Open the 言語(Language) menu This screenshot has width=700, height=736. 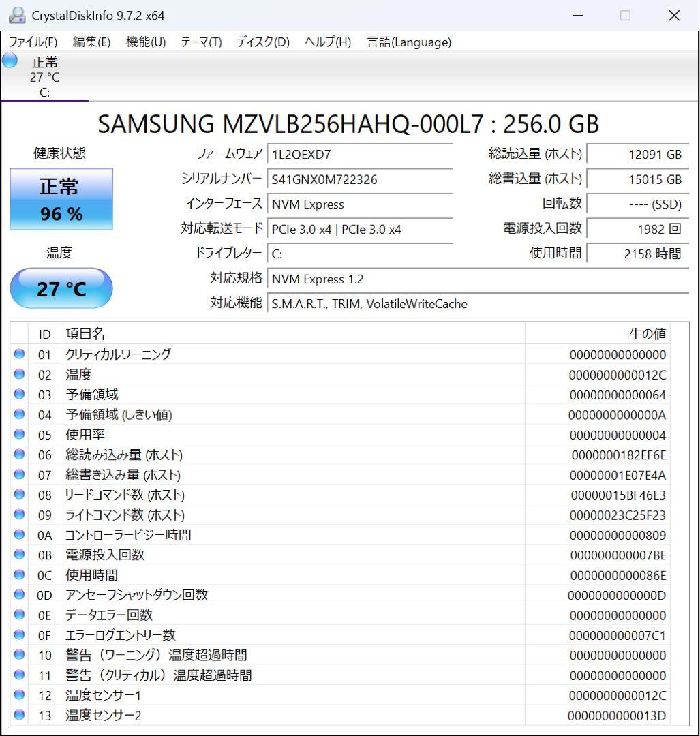click(408, 42)
